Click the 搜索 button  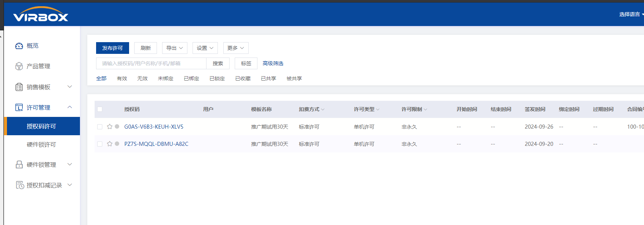click(x=218, y=63)
